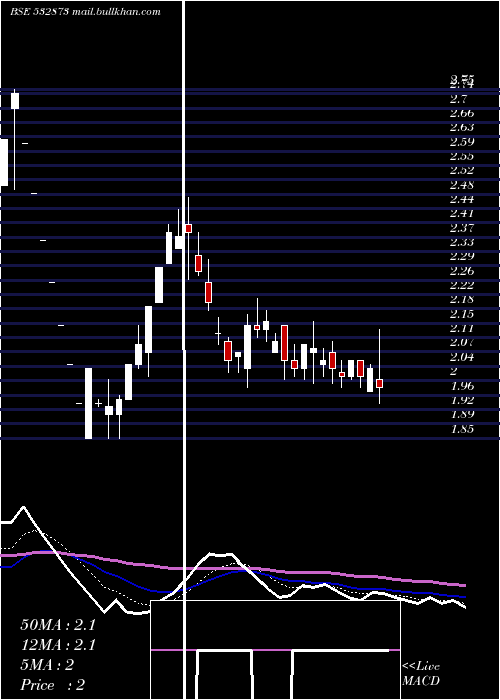Click the BSE 532878 ticker text
Viewport: 500px width, 700px height.
39,12
